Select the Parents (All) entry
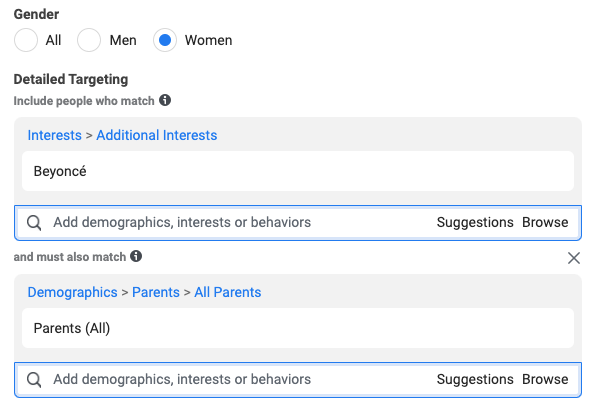Image resolution: width=593 pixels, height=405 pixels. (298, 328)
